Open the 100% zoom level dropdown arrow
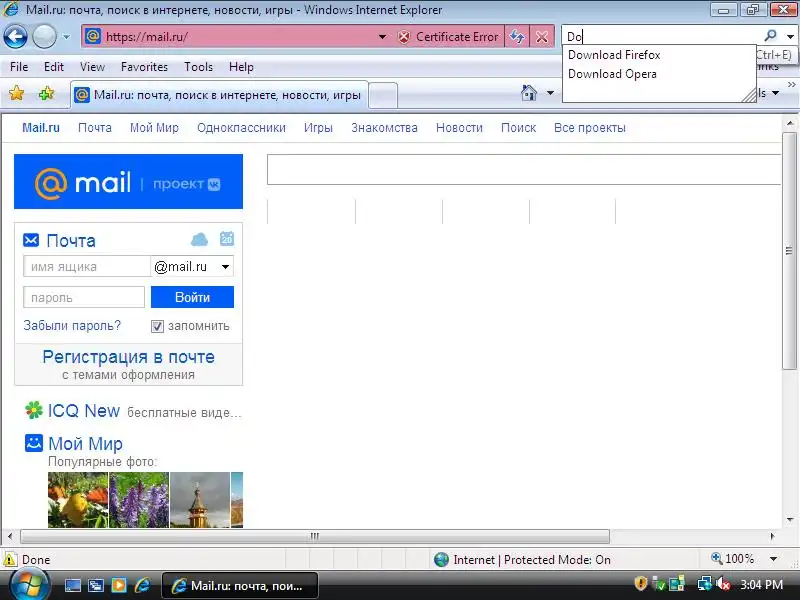Image resolution: width=800 pixels, height=600 pixels. [x=773, y=559]
